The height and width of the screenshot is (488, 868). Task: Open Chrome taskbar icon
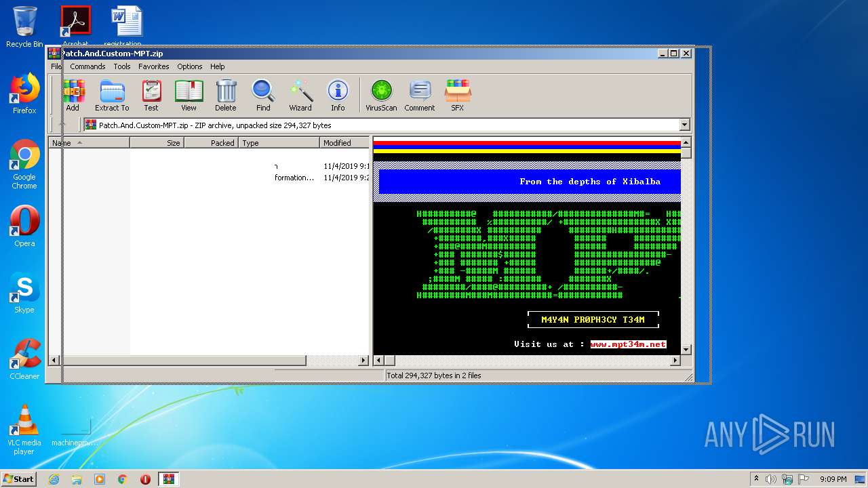pyautogui.click(x=122, y=479)
